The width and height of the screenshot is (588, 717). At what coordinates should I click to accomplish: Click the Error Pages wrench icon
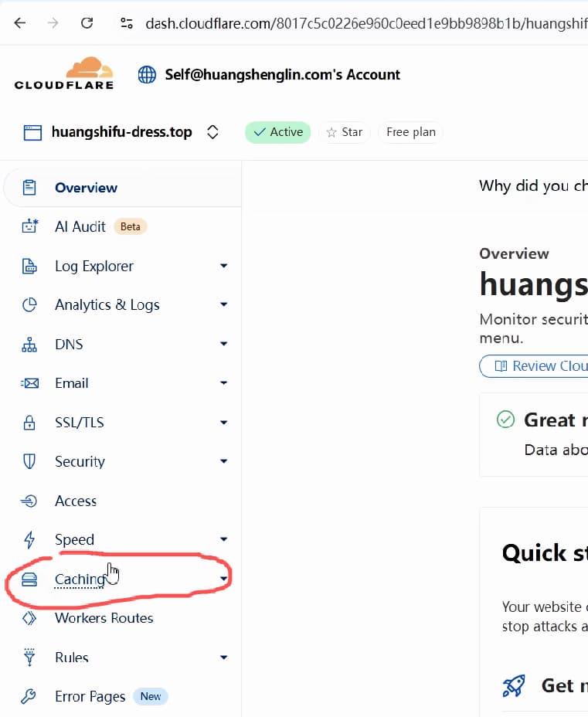pyautogui.click(x=29, y=696)
